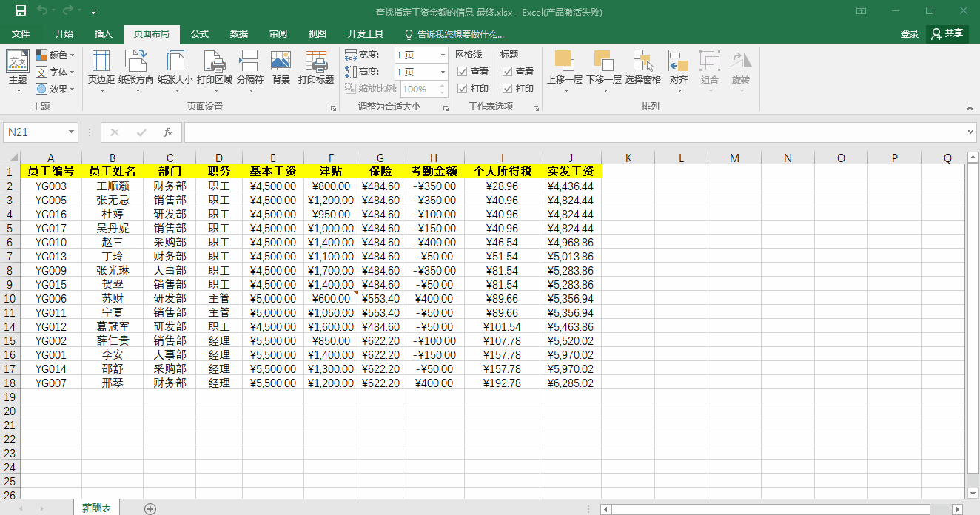Open Sheet Options dialog launcher
Viewport: 980px width, 515px height.
coord(536,108)
